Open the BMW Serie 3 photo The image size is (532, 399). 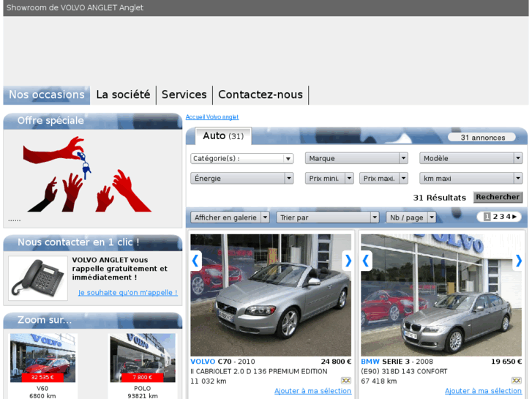(x=441, y=295)
